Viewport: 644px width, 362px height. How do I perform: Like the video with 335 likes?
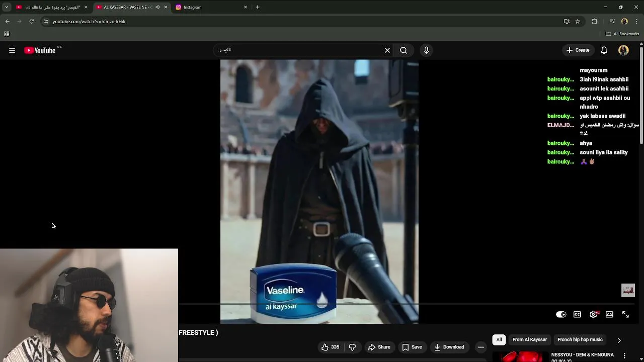coord(331,347)
